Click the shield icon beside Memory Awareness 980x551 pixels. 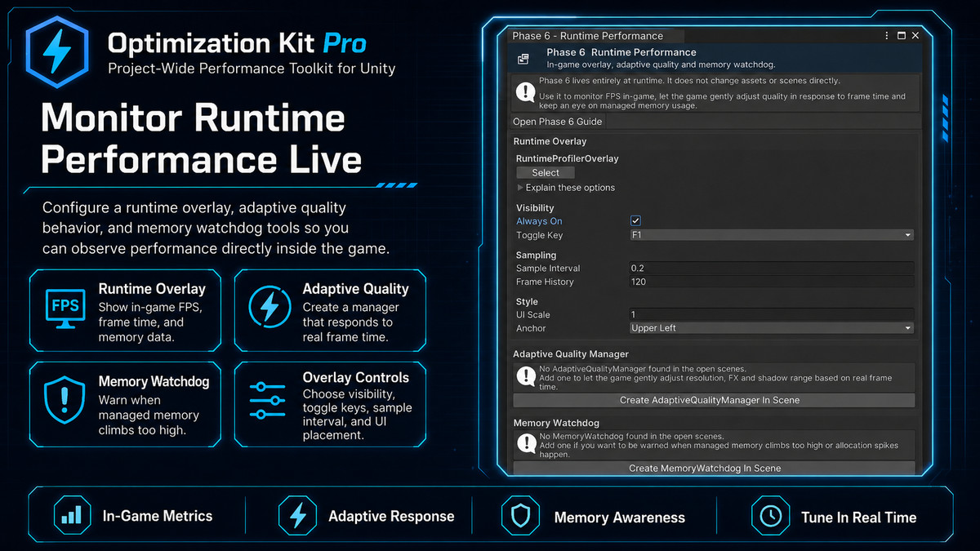[x=520, y=516]
